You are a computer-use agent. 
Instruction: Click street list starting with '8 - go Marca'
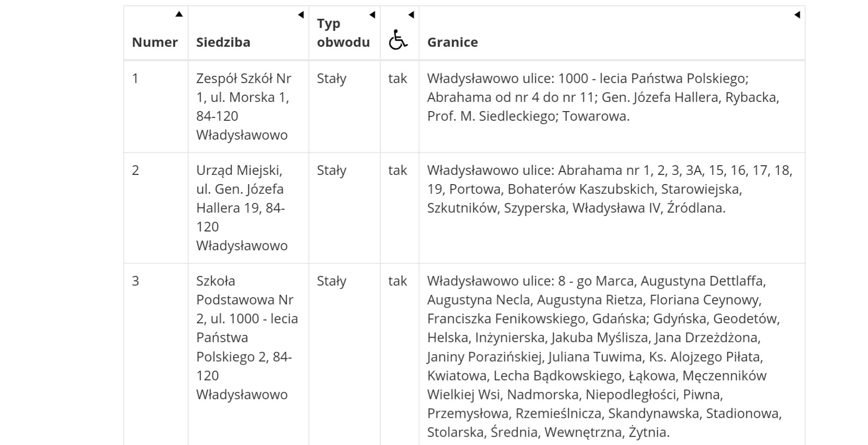[x=604, y=356]
